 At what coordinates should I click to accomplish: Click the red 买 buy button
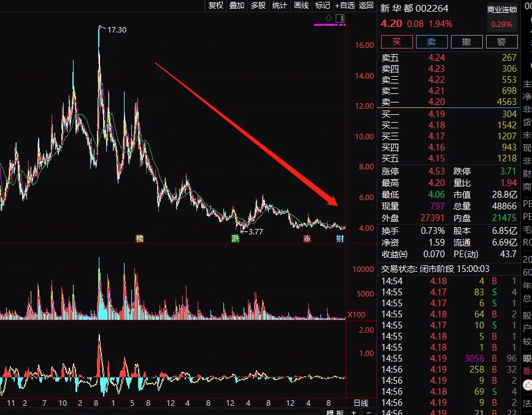(397, 42)
